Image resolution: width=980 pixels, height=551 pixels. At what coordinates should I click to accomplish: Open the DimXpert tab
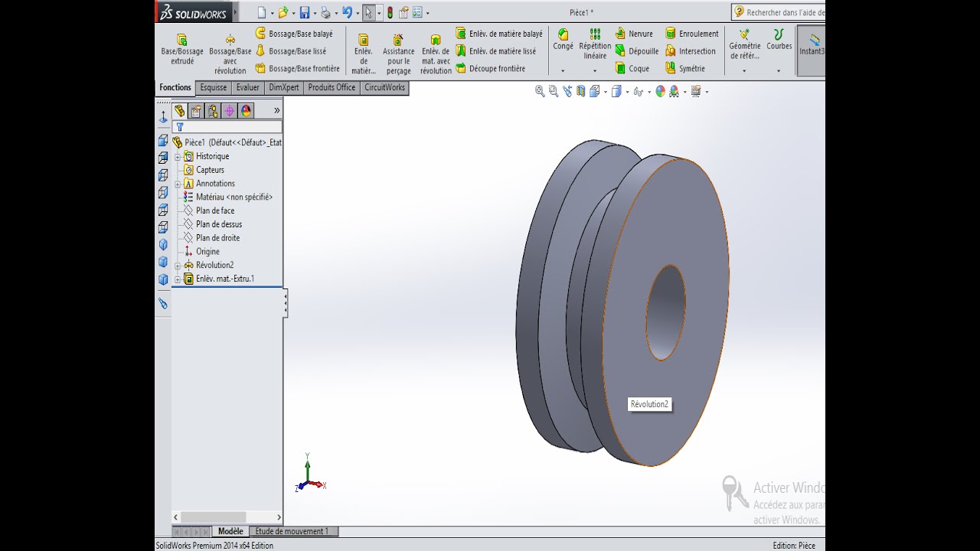pyautogui.click(x=284, y=87)
